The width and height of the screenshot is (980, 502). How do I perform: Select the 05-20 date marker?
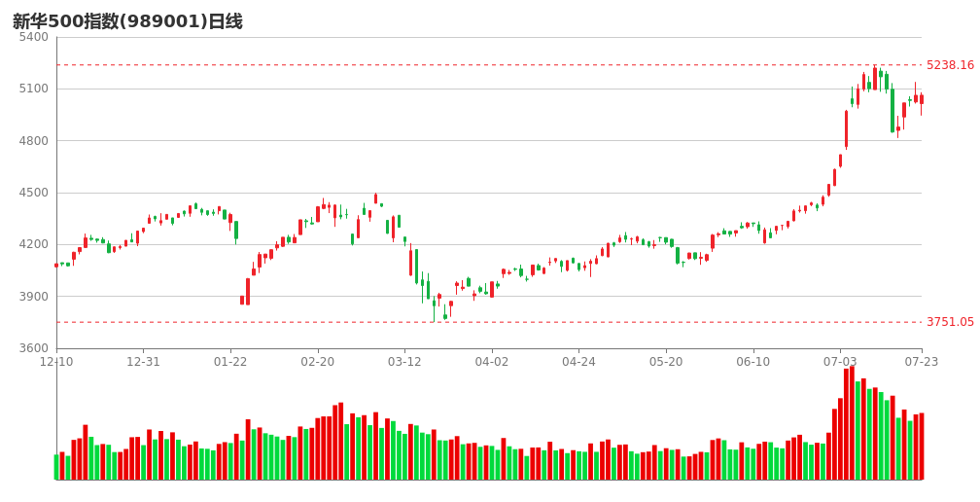tap(666, 362)
